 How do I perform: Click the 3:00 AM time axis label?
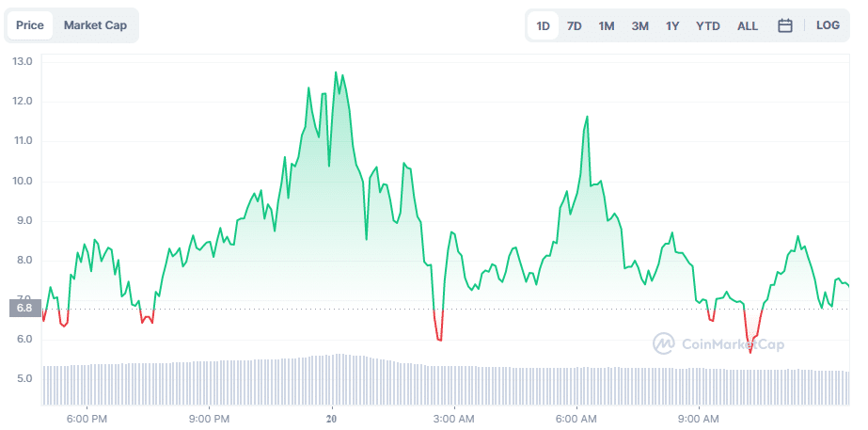pyautogui.click(x=454, y=418)
